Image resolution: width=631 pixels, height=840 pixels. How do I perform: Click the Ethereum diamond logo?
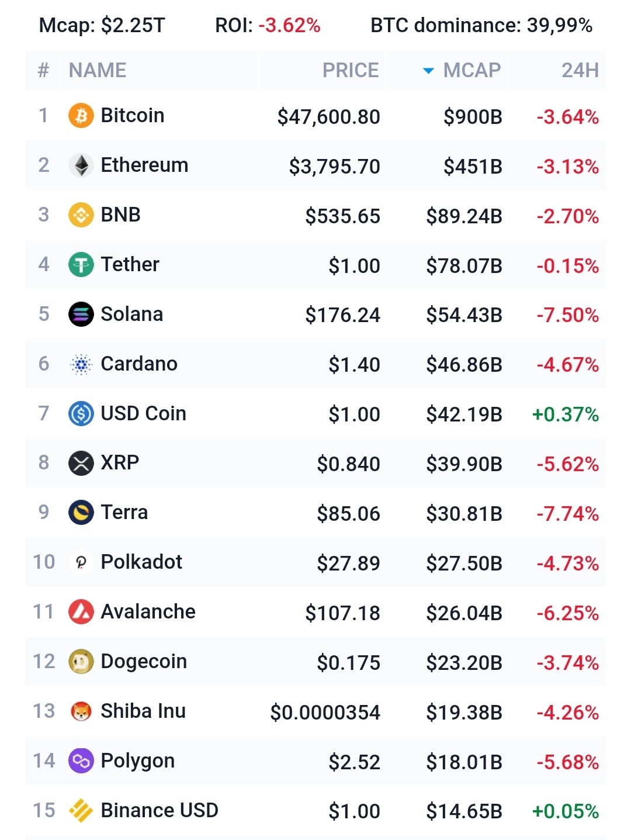pyautogui.click(x=81, y=165)
